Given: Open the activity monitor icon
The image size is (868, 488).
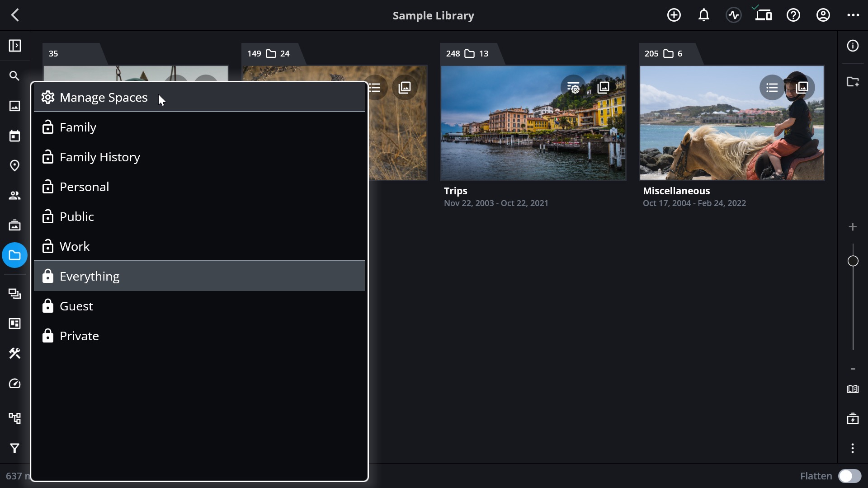Looking at the screenshot, I should click(733, 15).
